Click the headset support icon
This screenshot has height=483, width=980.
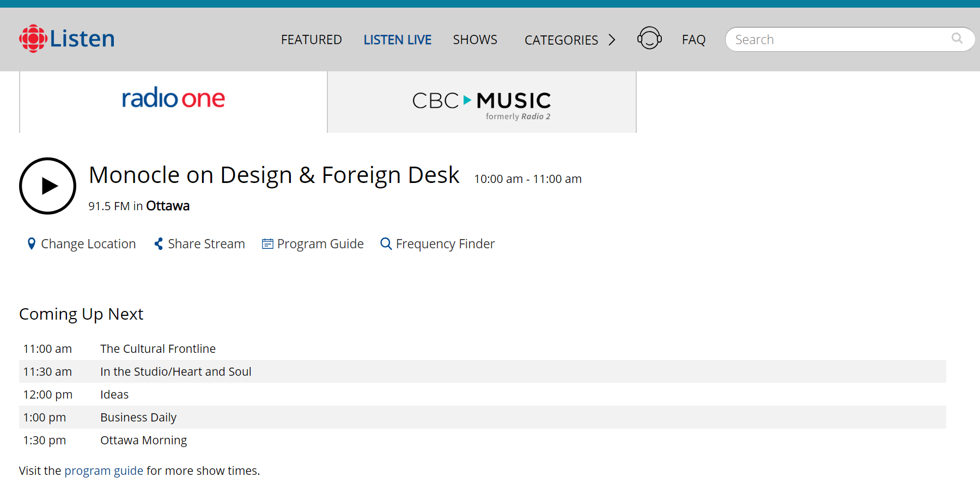click(x=649, y=39)
